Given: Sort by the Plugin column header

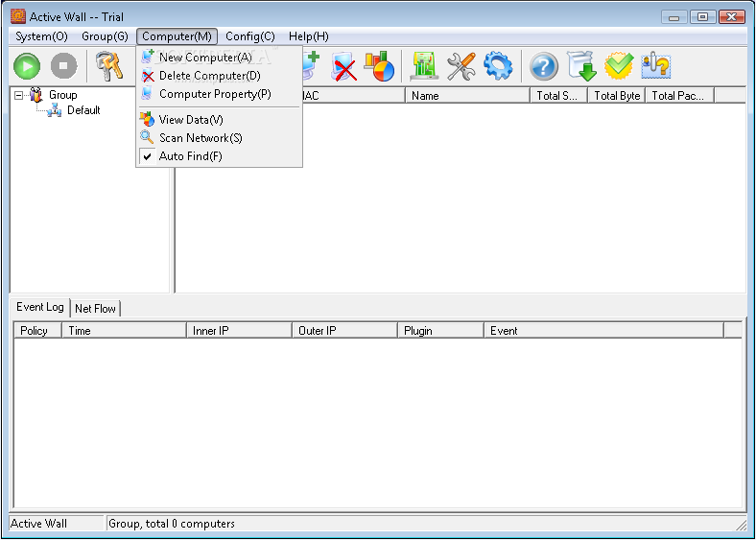Looking at the screenshot, I should 440,331.
